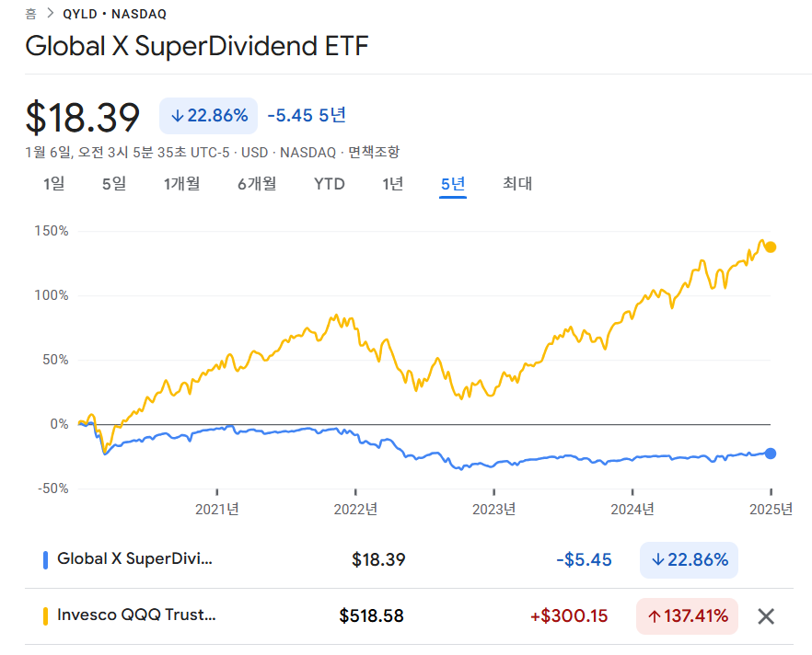The image size is (812, 655).
Task: Click the -$5.45 change value in row
Action: (584, 560)
